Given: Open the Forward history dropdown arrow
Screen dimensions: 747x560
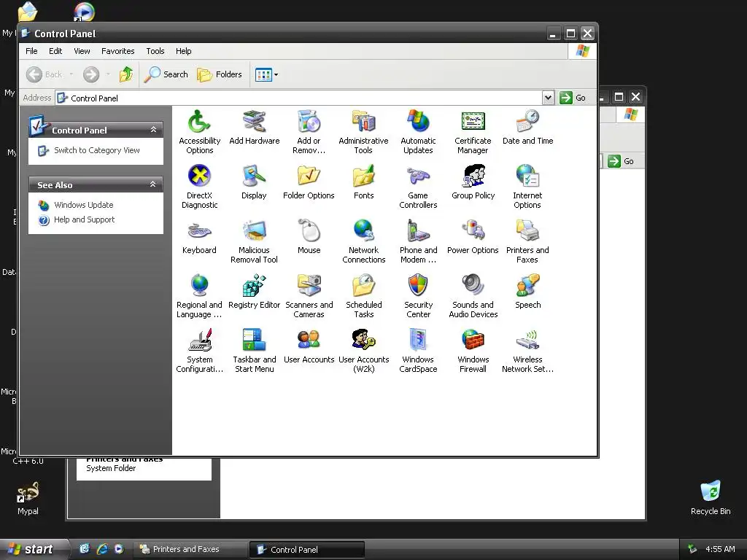Looking at the screenshot, I should pyautogui.click(x=108, y=74).
